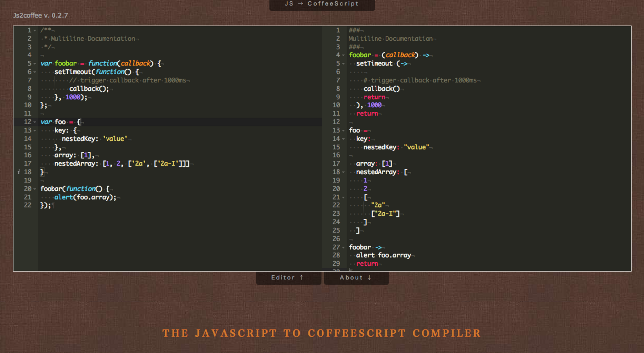Collapse nestedArray on line 18 of output
Image resolution: width=644 pixels, height=353 pixels.
(344, 172)
